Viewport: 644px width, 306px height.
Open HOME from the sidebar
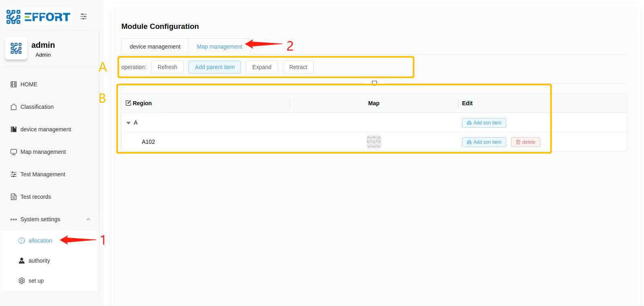29,84
